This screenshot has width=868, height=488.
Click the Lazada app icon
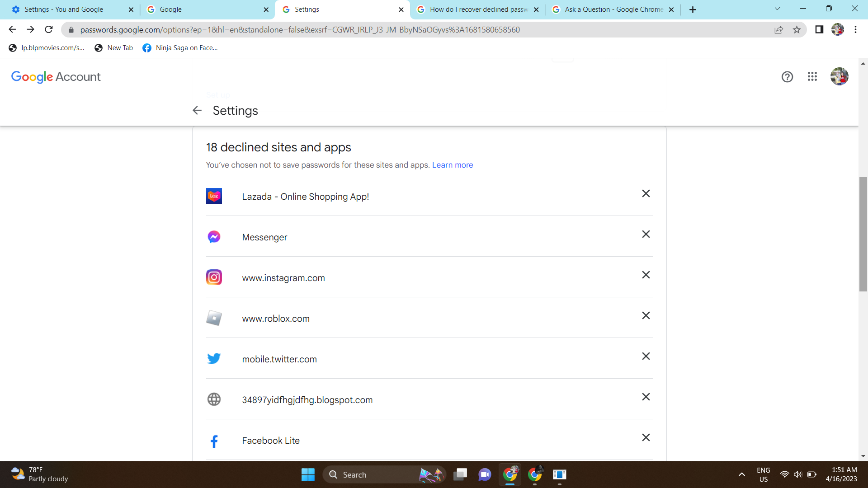click(214, 196)
